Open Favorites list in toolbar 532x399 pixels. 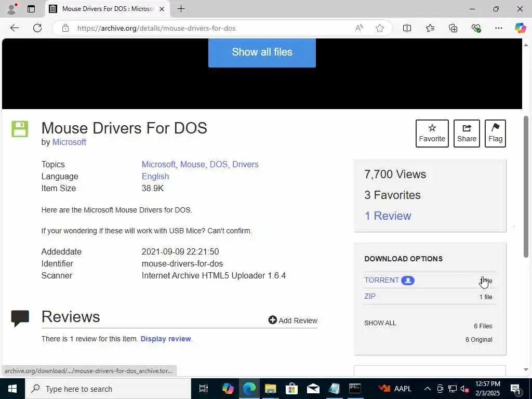[430, 28]
